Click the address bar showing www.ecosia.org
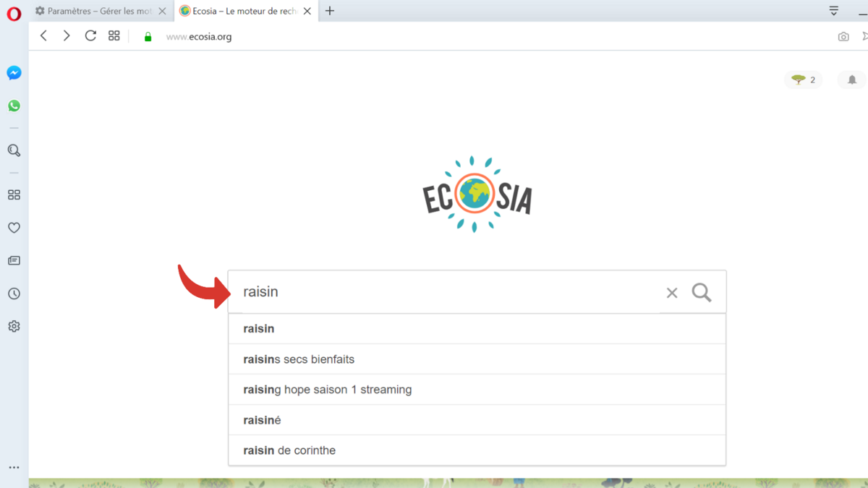The width and height of the screenshot is (868, 488). point(199,37)
